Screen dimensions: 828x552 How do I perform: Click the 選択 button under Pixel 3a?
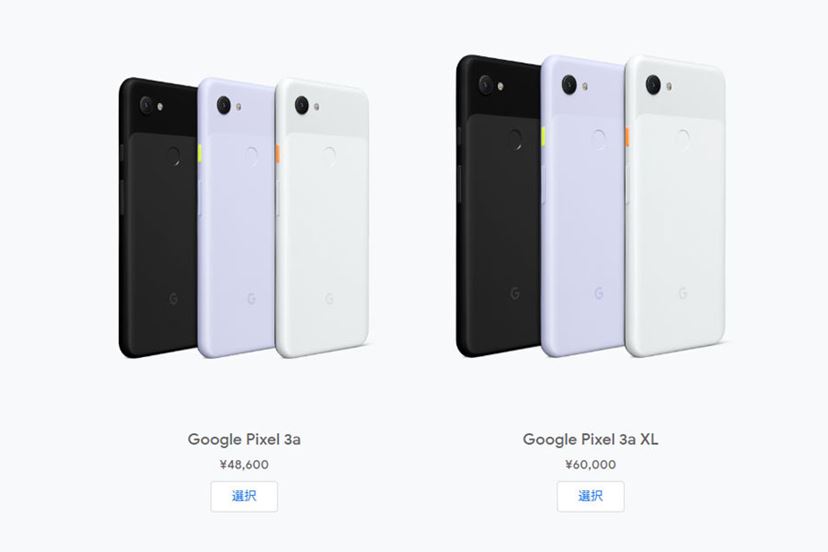click(244, 496)
